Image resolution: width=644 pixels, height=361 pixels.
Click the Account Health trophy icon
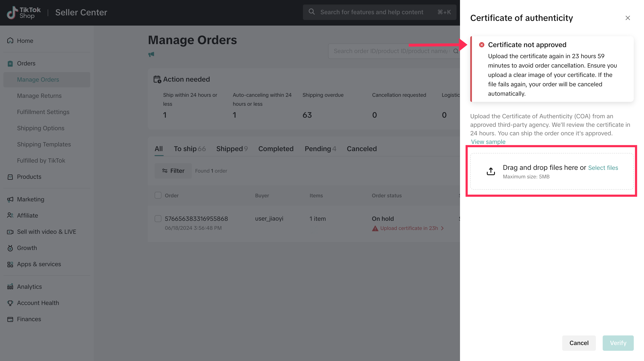pos(10,303)
